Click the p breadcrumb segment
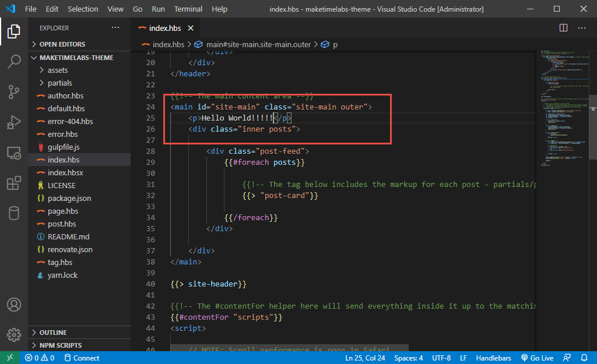 point(330,44)
